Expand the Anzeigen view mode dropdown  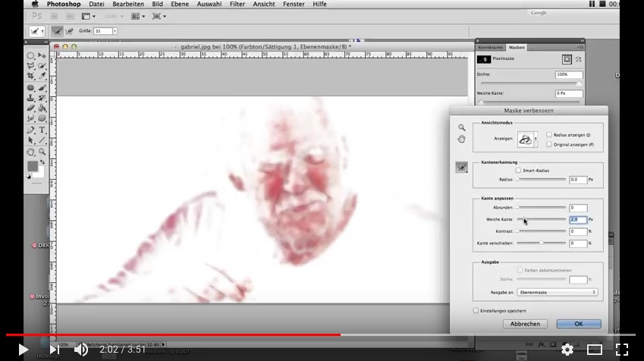(x=536, y=140)
